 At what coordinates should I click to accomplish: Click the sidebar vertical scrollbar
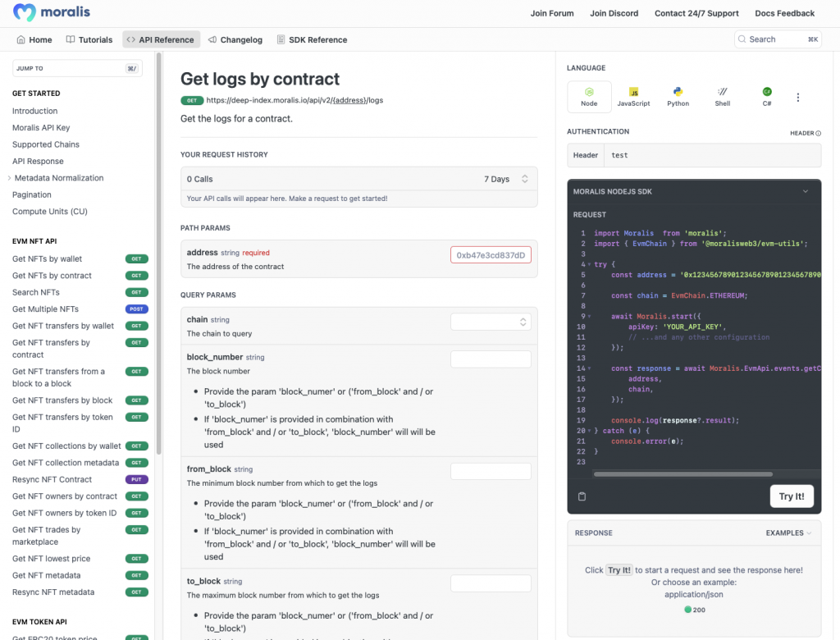[x=158, y=253]
